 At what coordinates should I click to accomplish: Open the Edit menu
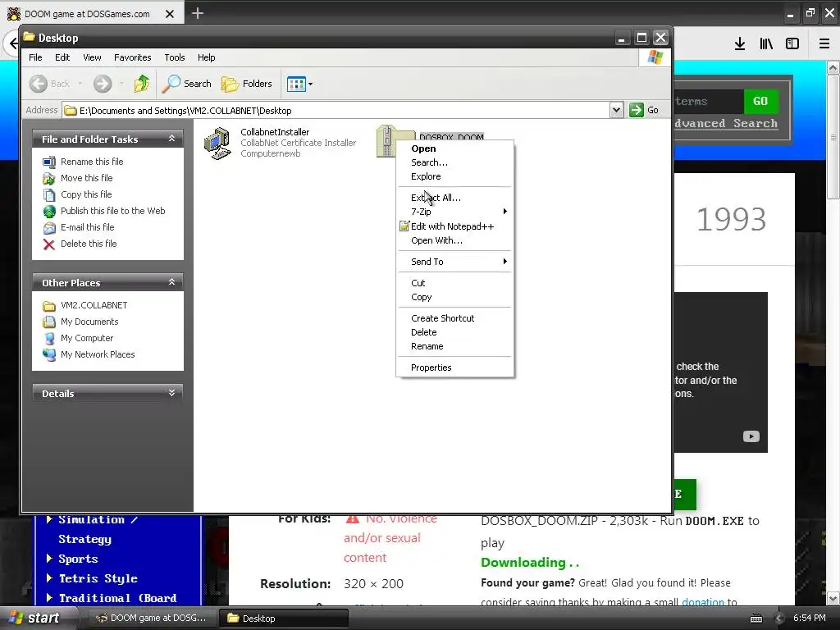62,57
